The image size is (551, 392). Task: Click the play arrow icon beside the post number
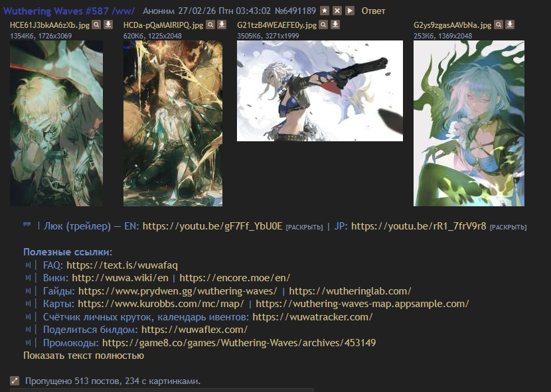coord(350,11)
